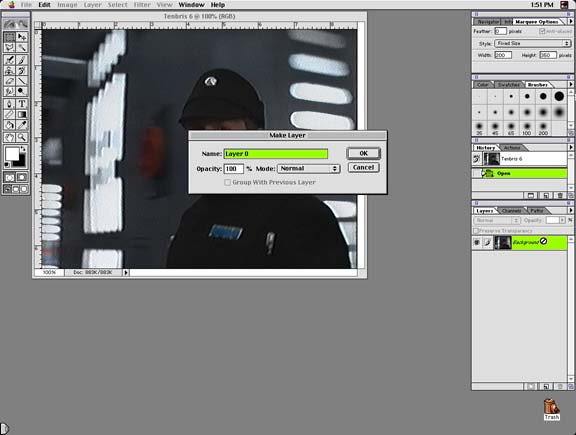Open the Window menu

click(191, 5)
